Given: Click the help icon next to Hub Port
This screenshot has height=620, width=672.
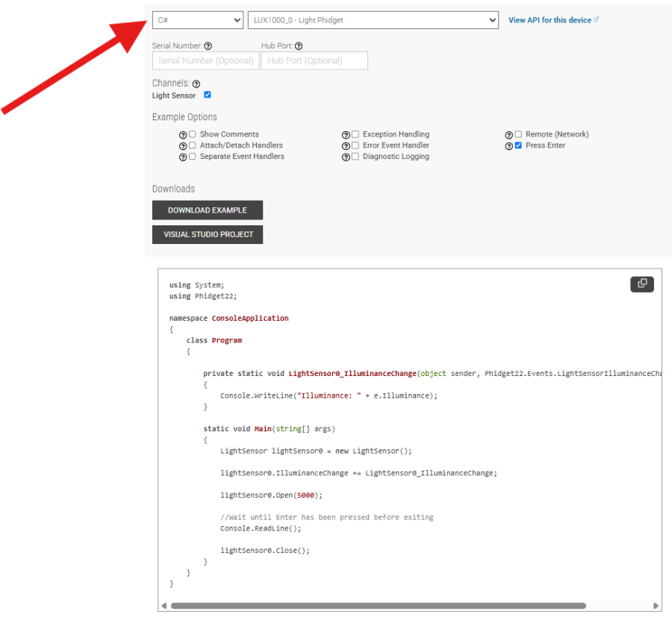Looking at the screenshot, I should (298, 46).
